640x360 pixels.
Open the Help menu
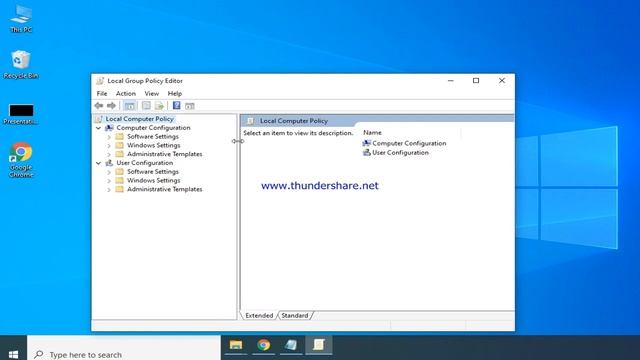[x=175, y=93]
